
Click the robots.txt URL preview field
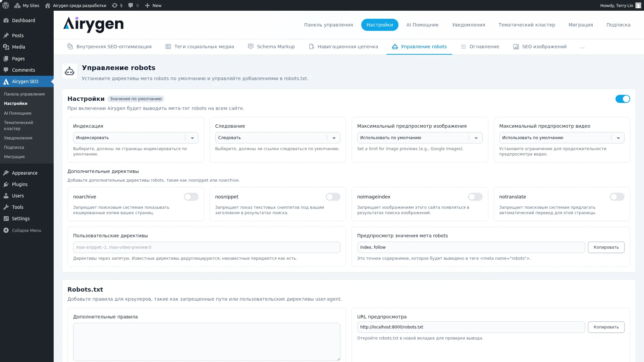pos(471,327)
